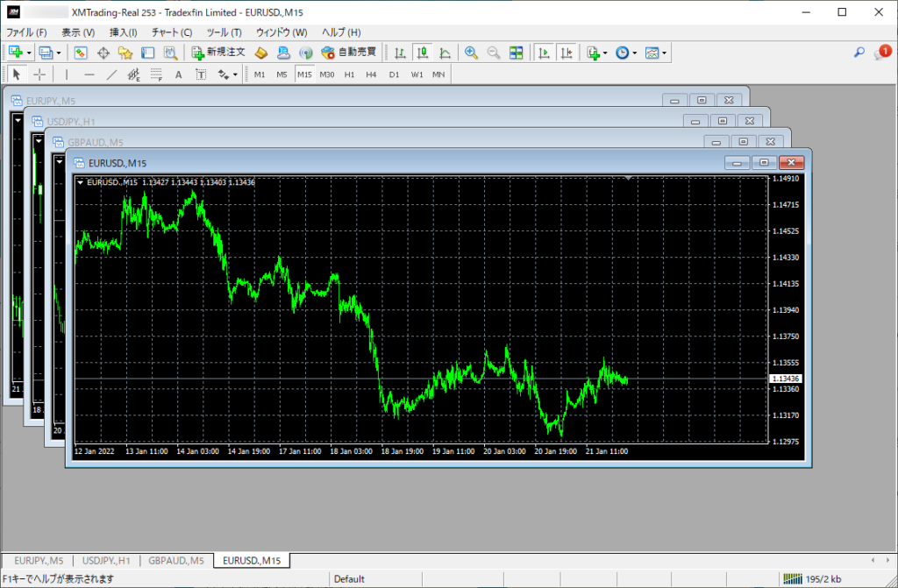Expand the USDJPY chart one-click trading triangle
This screenshot has width=898, height=588.
(39, 141)
